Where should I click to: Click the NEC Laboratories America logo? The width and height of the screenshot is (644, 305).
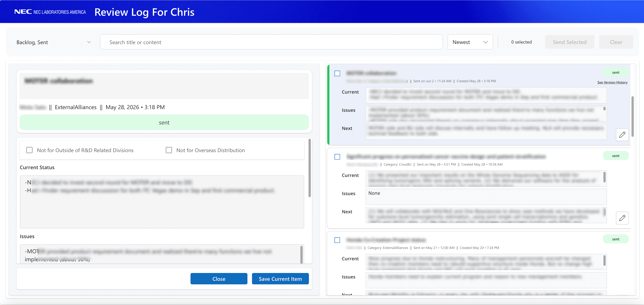tap(50, 12)
